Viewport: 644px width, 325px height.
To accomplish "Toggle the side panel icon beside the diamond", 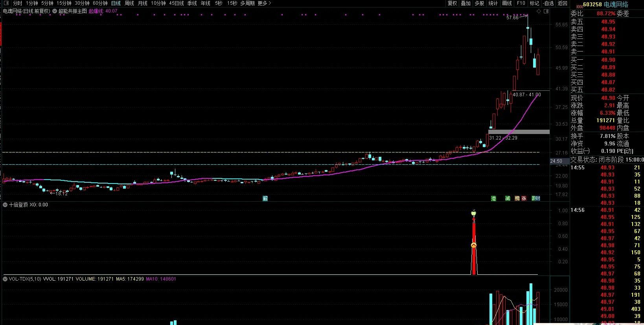I will coord(546,11).
